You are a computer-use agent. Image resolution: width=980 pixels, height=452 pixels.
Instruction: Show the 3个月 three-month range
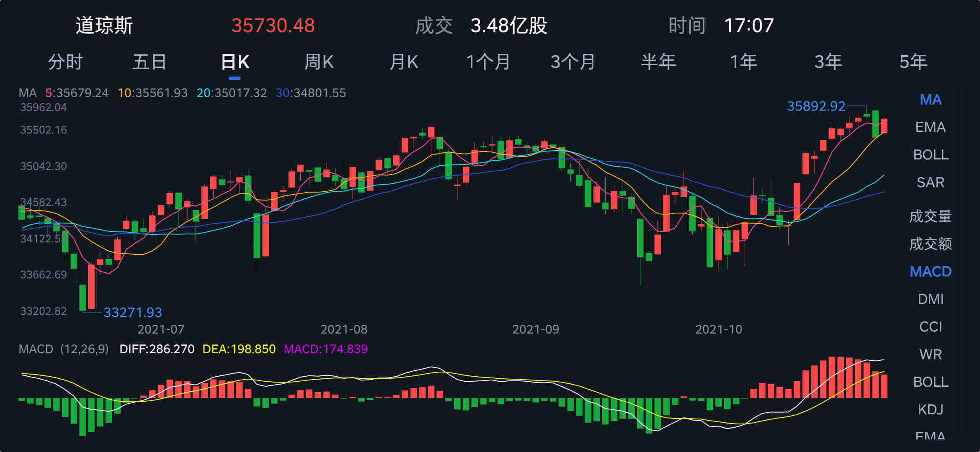[573, 62]
